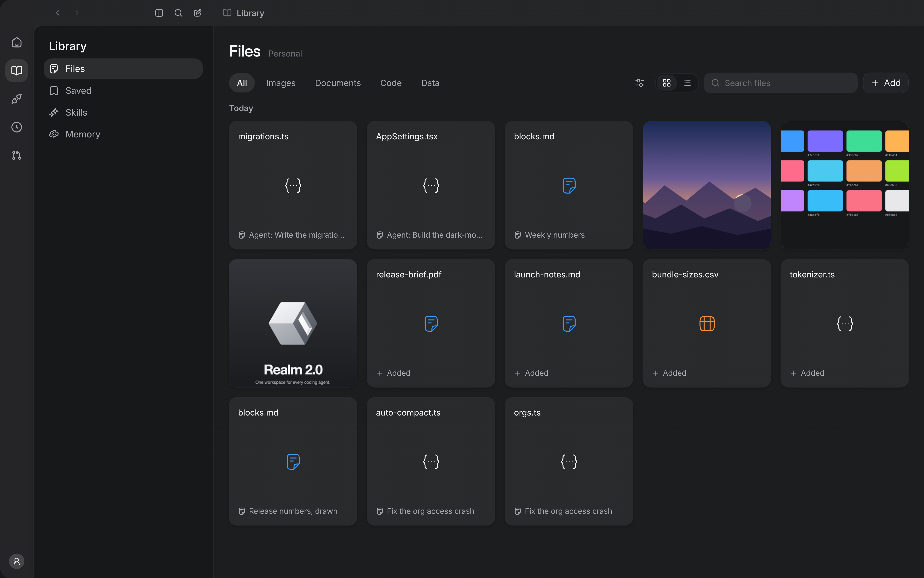
Task: Click the 'auto-compact.ts' file name
Action: [x=408, y=413]
